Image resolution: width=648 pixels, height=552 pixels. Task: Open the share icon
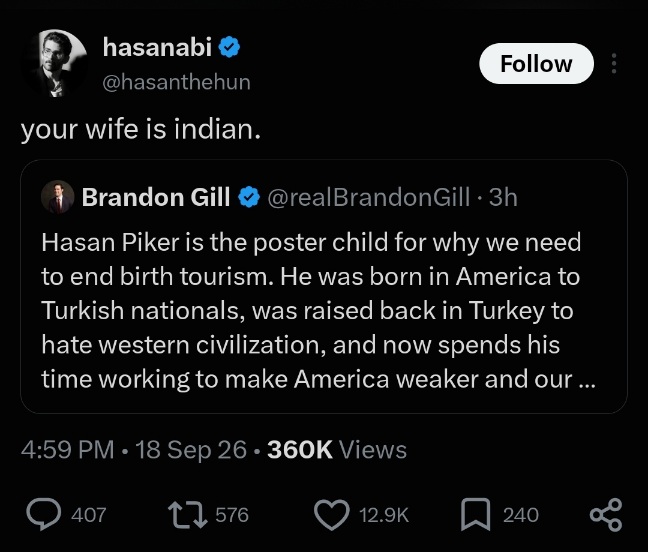[606, 515]
